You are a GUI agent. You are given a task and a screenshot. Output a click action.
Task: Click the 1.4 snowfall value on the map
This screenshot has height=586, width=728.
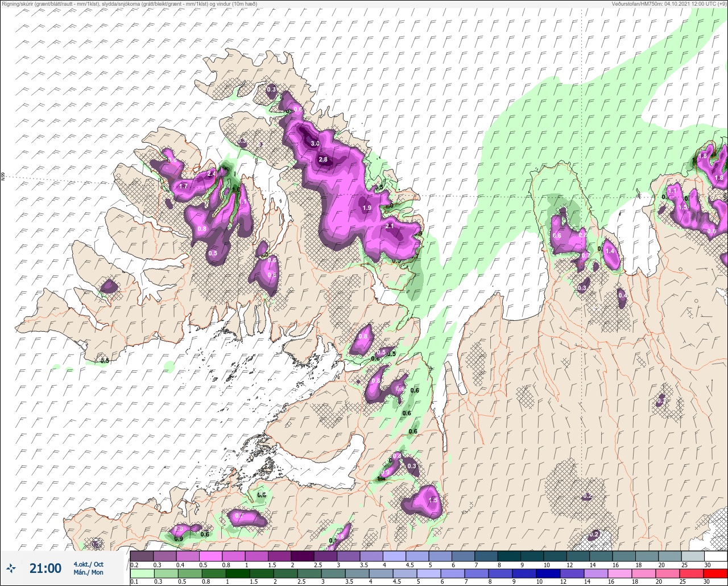tap(610, 251)
